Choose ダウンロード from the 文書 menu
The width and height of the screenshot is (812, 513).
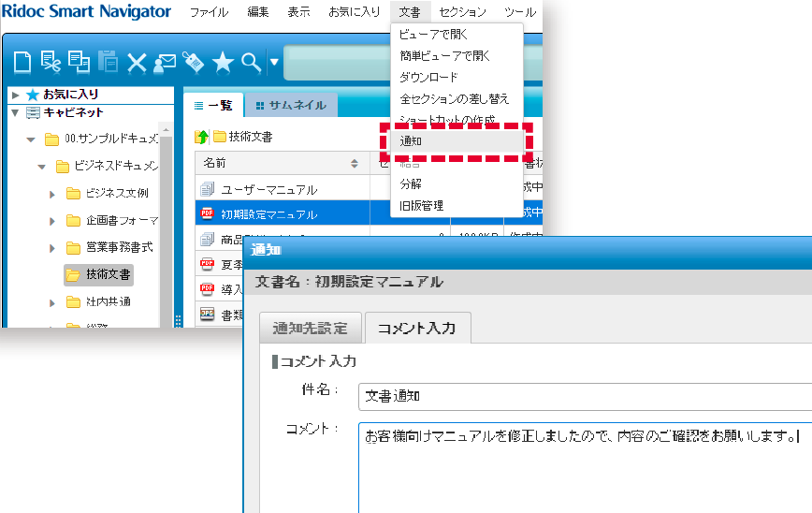[x=428, y=77]
